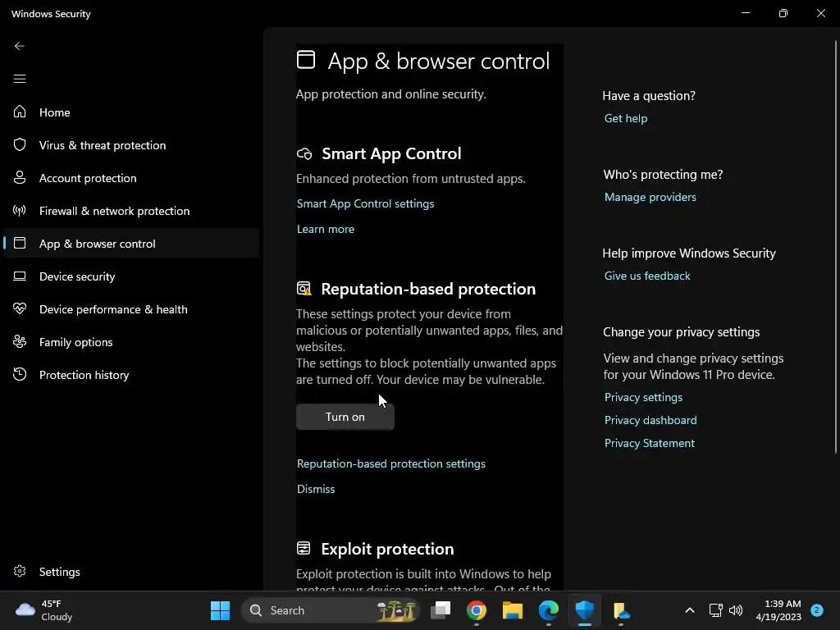Click Manage providers link
The image size is (840, 630).
coord(651,197)
